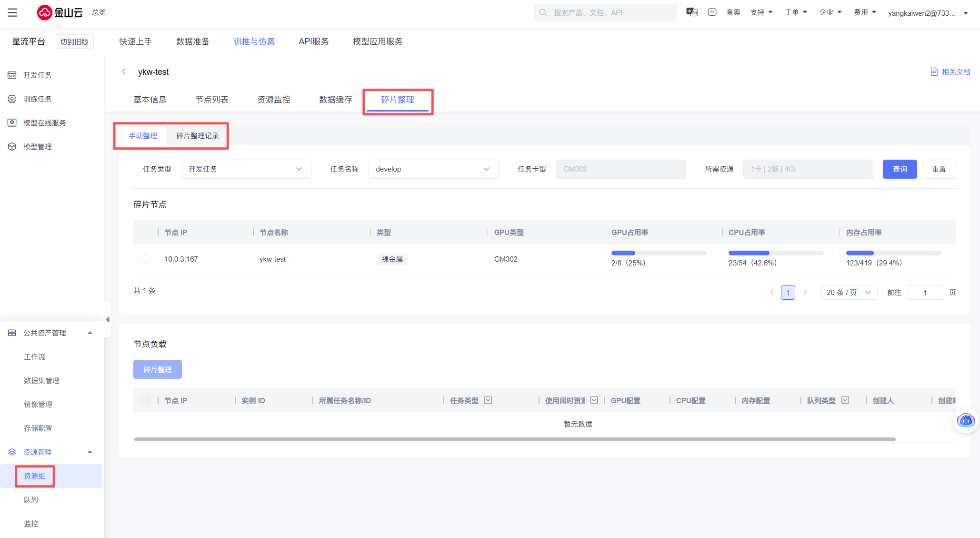This screenshot has width=980, height=538.
Task: Open the AI assistant floating robot icon
Action: pyautogui.click(x=966, y=420)
